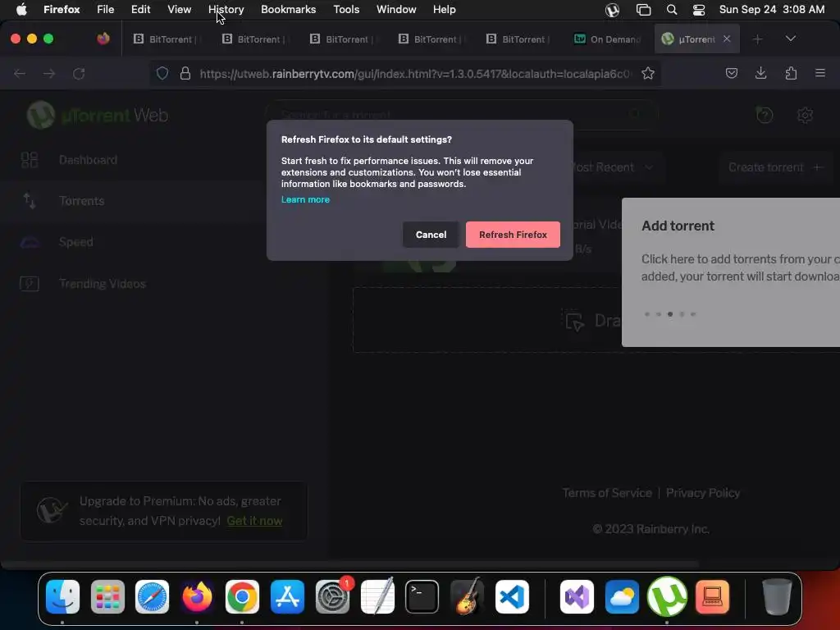Viewport: 840px width, 630px height.
Task: Go back to previous page
Action: click(x=20, y=73)
